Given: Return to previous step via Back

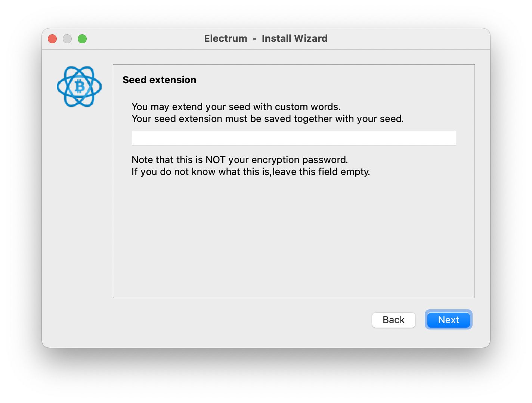Looking at the screenshot, I should [393, 320].
